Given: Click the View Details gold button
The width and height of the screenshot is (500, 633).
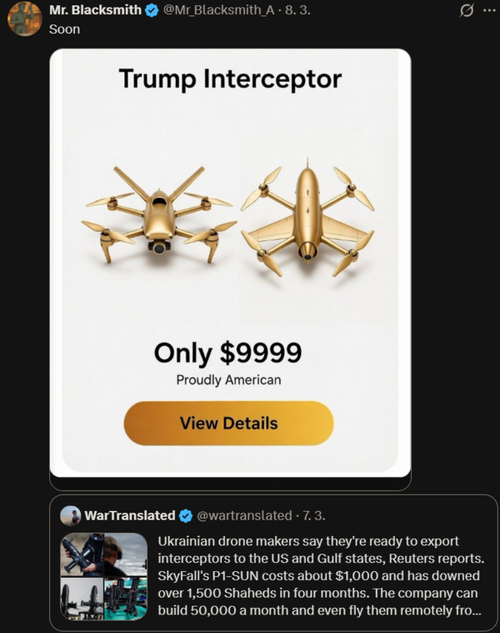Looking at the screenshot, I should pyautogui.click(x=228, y=423).
